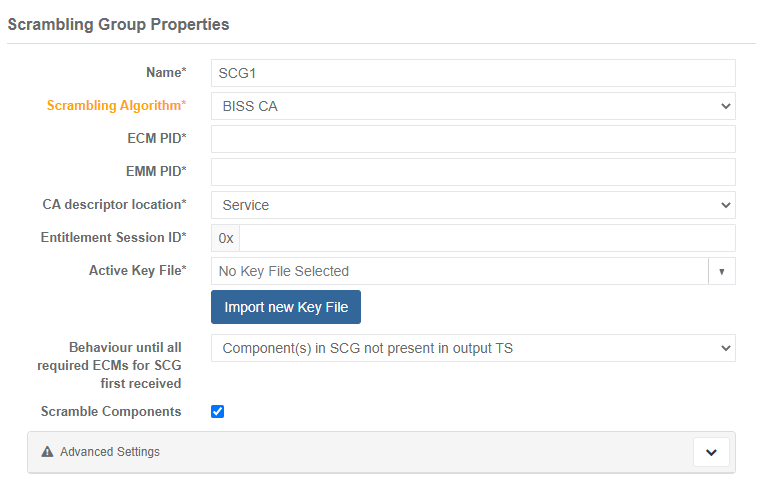
Task: Click the EMM PID input field
Action: pyautogui.click(x=473, y=172)
